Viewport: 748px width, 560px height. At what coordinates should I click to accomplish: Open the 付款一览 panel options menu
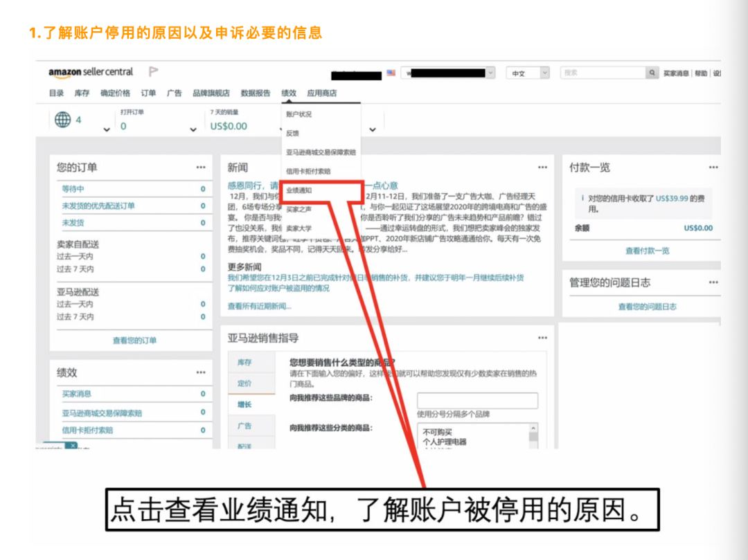tap(713, 168)
